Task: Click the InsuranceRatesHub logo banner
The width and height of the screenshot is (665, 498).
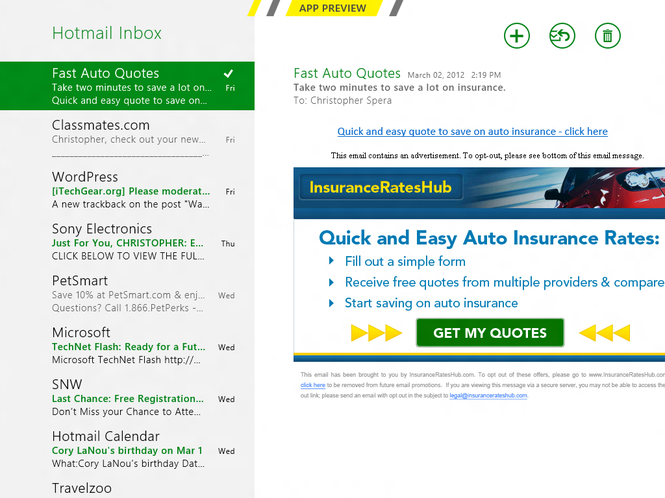Action: coord(380,187)
